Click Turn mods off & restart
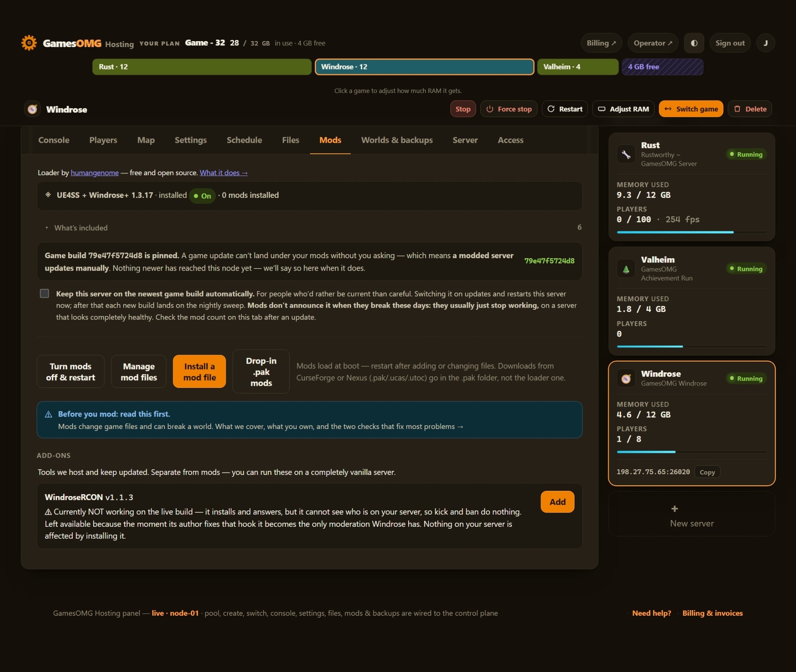This screenshot has height=672, width=796. coord(71,372)
